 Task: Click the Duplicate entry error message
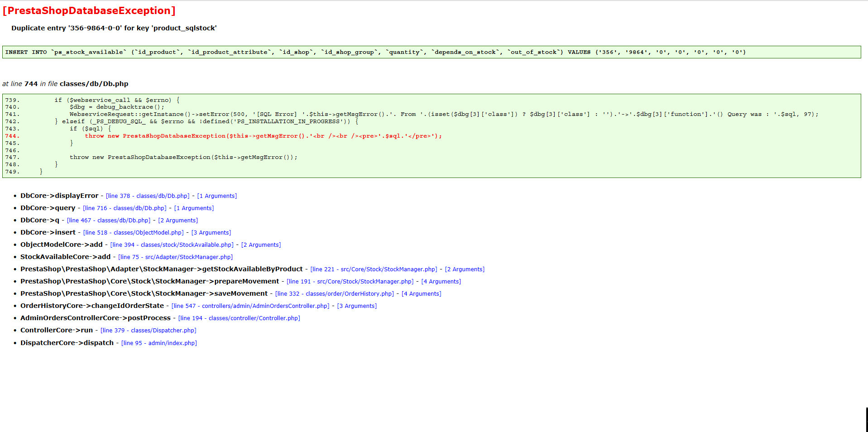(114, 28)
